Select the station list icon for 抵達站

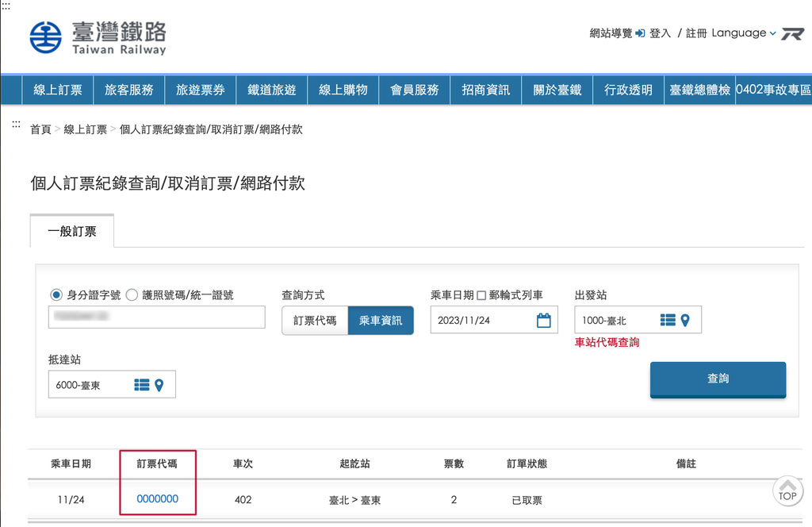[x=141, y=384]
